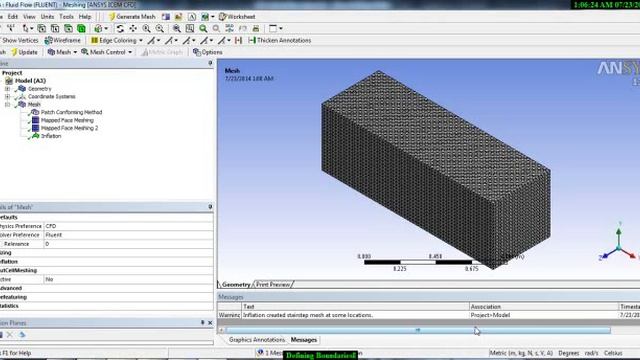Select the Inflation tree item

(51, 136)
